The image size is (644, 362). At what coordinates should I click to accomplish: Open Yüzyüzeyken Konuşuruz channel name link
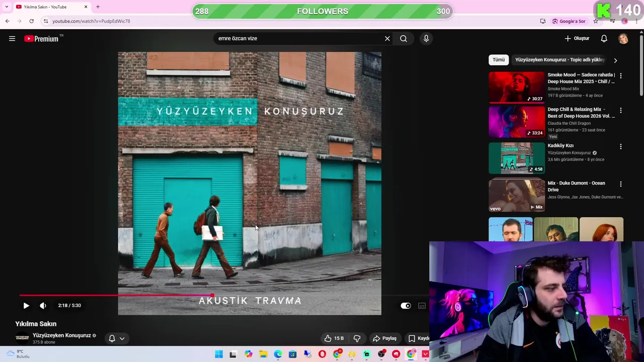[62, 335]
